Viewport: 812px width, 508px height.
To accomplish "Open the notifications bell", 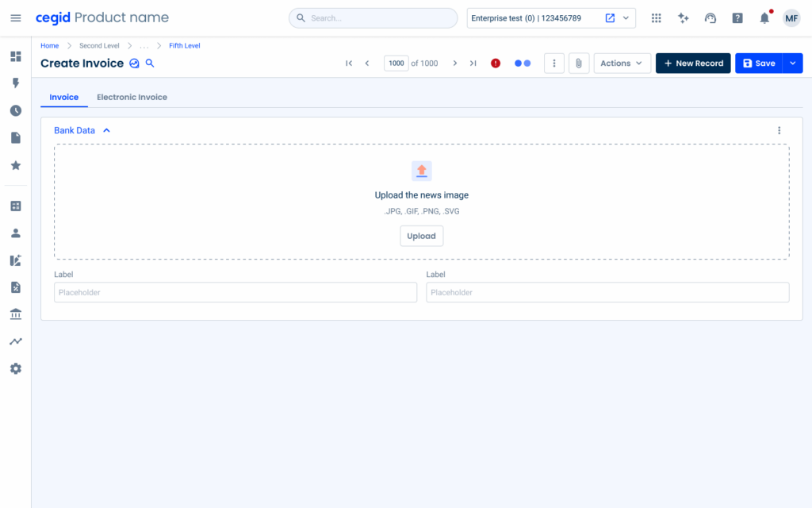I will 764,17.
